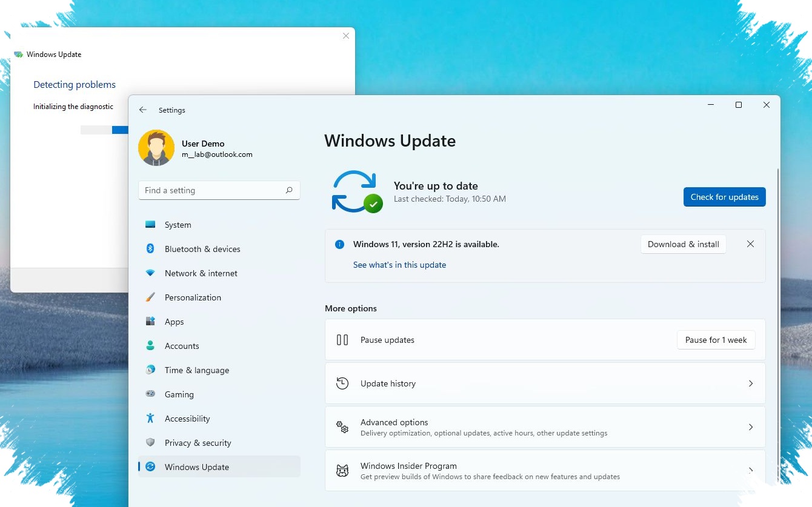This screenshot has height=507, width=812.
Task: Click the Settings window vertical scrollbar
Action: pos(778,327)
